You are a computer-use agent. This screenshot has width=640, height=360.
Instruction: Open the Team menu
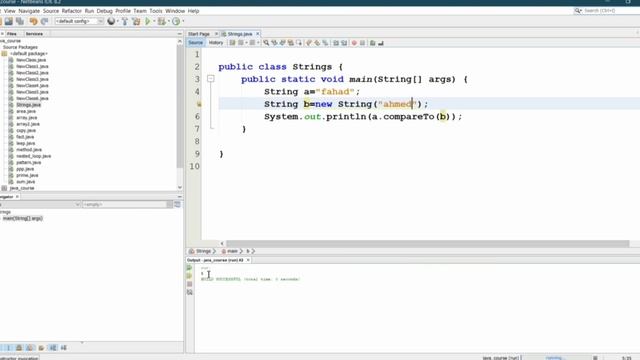coord(140,11)
